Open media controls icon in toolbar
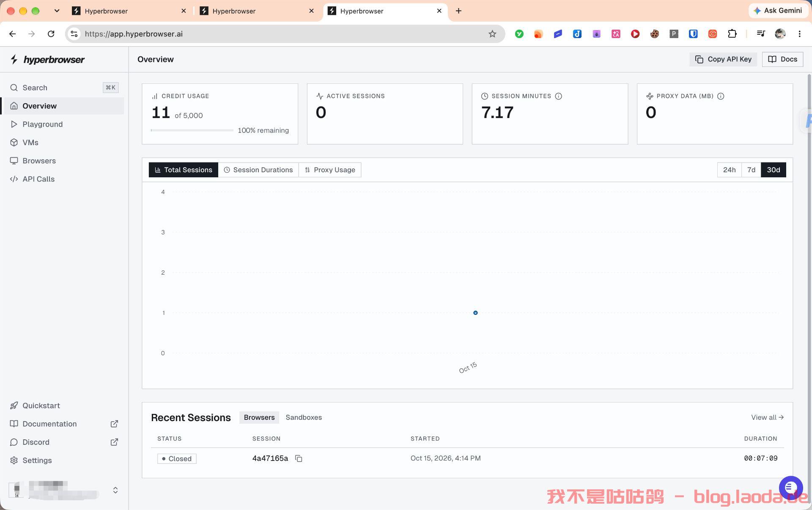This screenshot has height=510, width=812. pos(760,34)
